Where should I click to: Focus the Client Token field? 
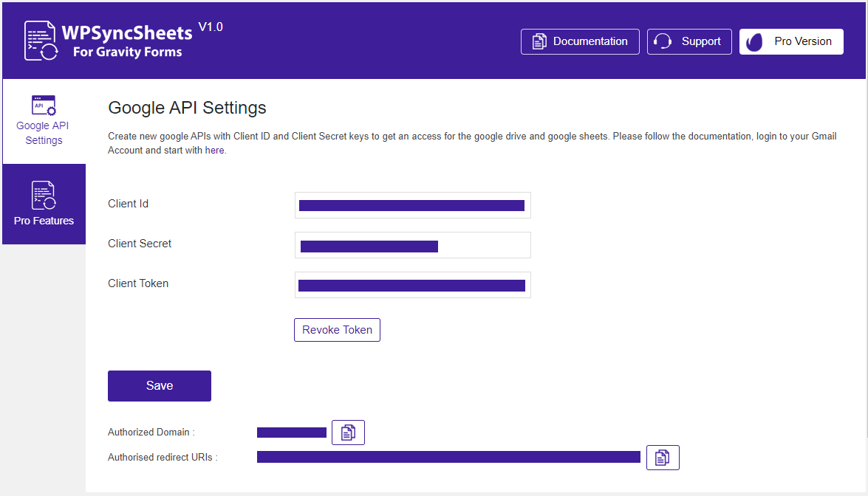pos(412,285)
